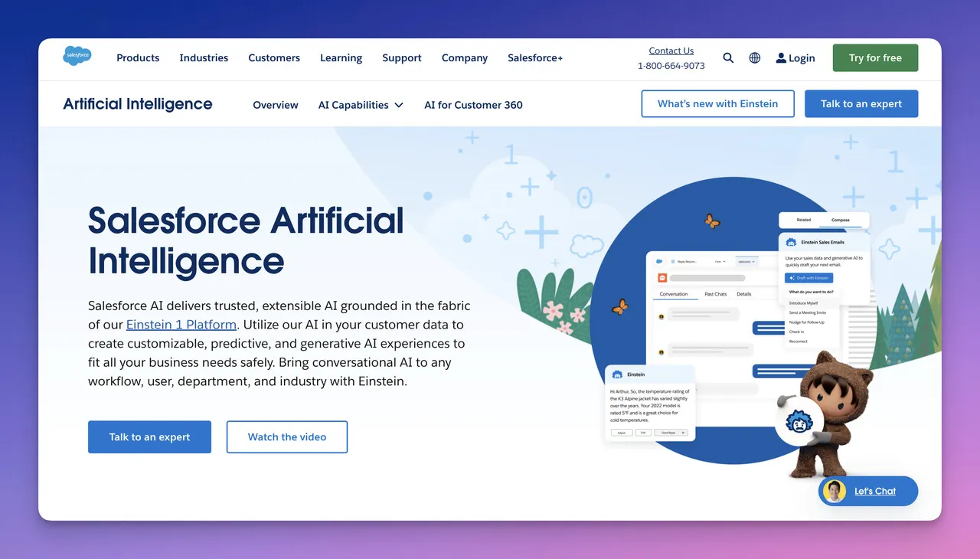Image resolution: width=980 pixels, height=559 pixels.
Task: Open the globe language selector icon
Action: tap(755, 57)
